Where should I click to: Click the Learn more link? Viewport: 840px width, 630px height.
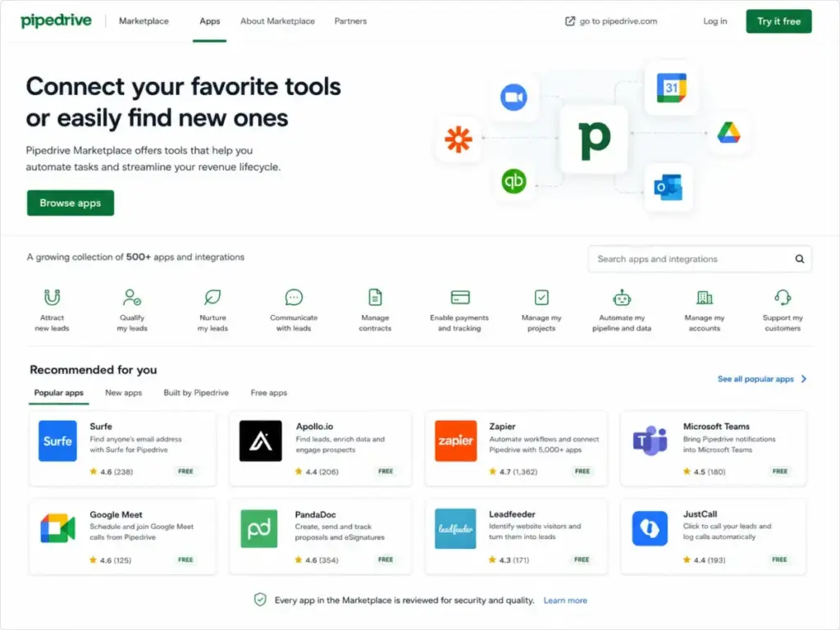coord(565,600)
